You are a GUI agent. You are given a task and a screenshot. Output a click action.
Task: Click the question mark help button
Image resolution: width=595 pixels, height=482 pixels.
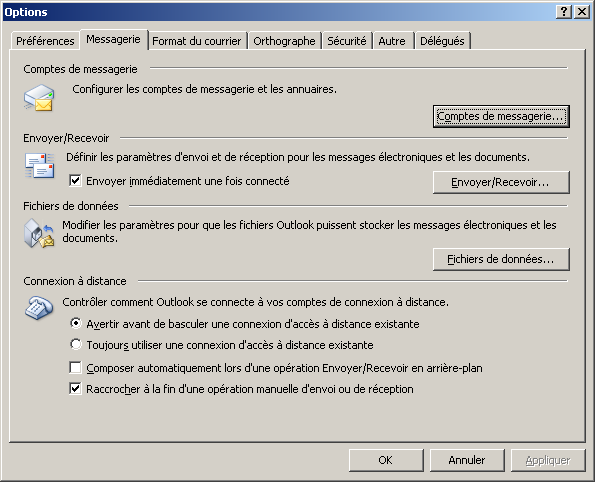(564, 12)
